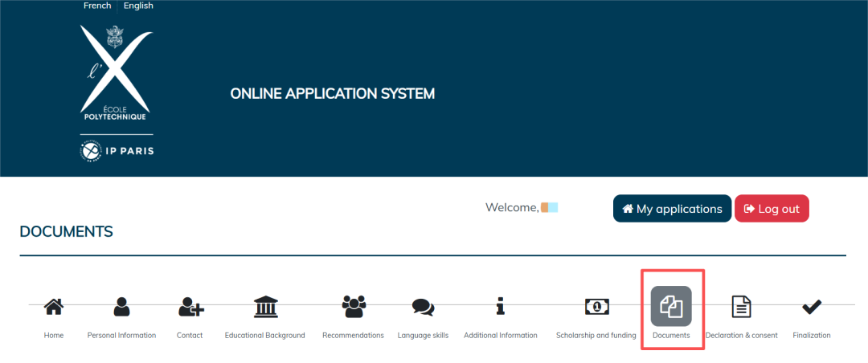
Task: Select the Documents step label
Action: [671, 335]
